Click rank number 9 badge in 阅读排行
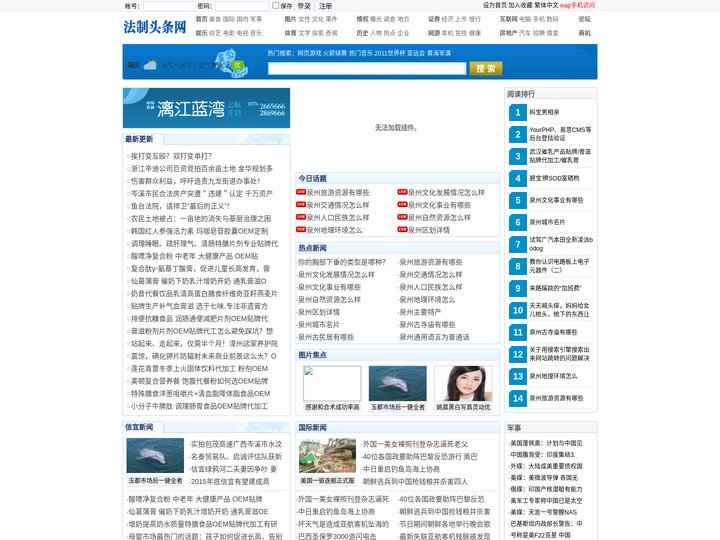Image resolution: width=720 pixels, height=540 pixels. (518, 288)
